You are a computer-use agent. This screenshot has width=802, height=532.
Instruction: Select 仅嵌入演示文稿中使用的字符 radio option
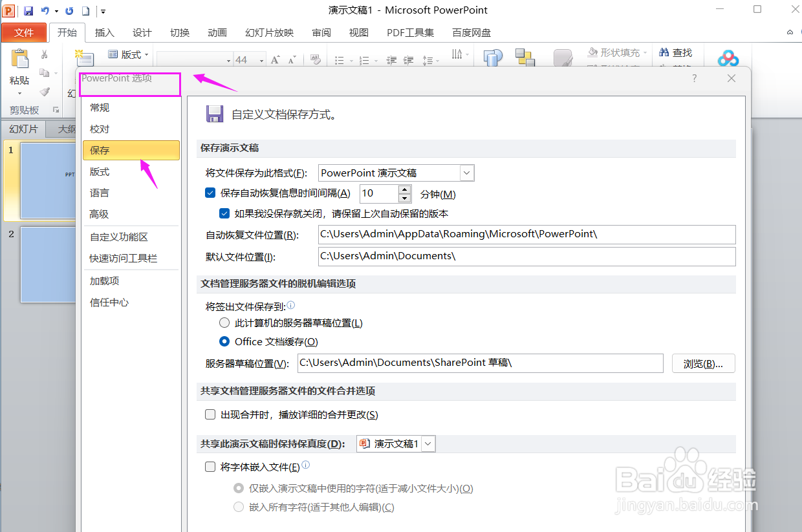239,488
